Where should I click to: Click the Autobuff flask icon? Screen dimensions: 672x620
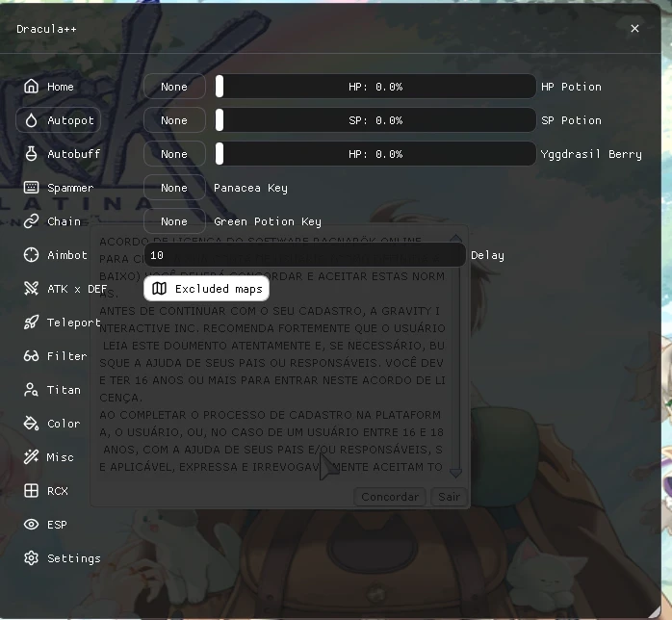coord(31,154)
